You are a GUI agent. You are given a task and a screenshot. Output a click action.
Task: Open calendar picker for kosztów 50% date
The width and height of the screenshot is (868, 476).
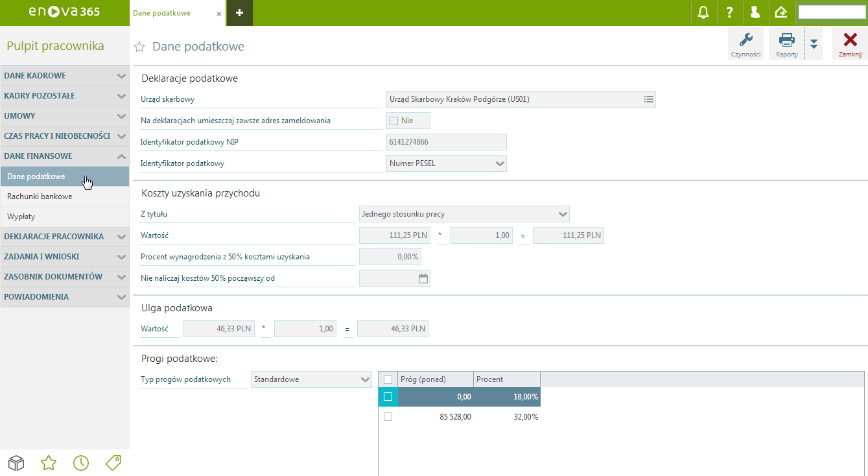coord(423,278)
